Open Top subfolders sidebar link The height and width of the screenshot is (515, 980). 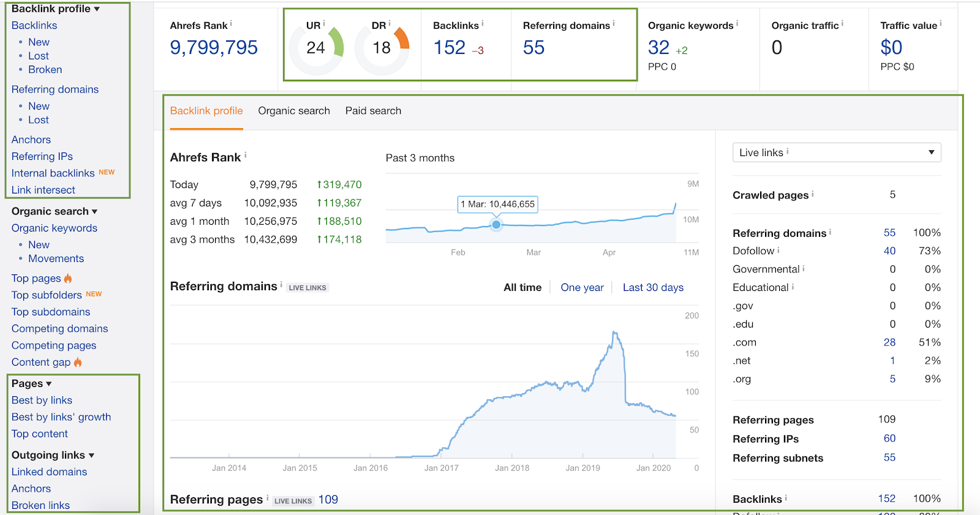click(47, 295)
